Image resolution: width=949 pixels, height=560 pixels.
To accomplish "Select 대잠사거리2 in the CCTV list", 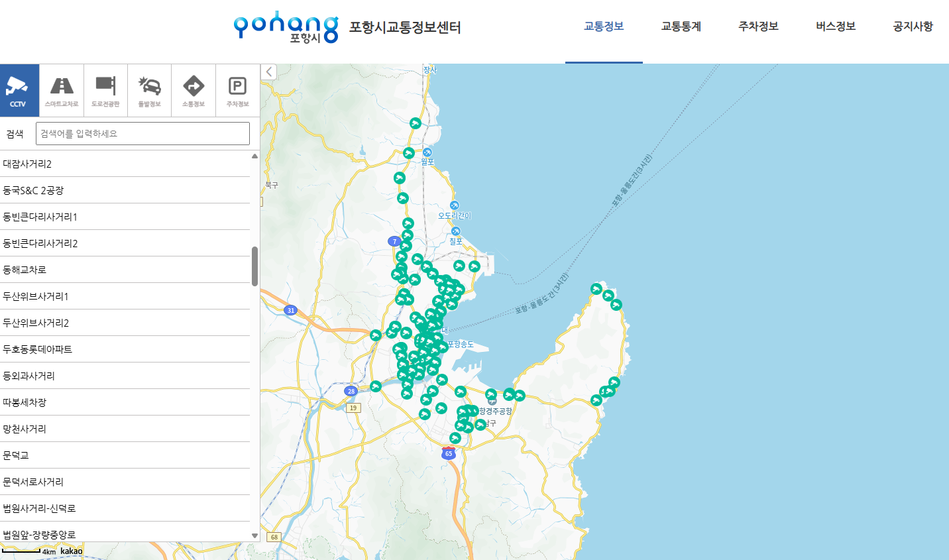I will (125, 164).
